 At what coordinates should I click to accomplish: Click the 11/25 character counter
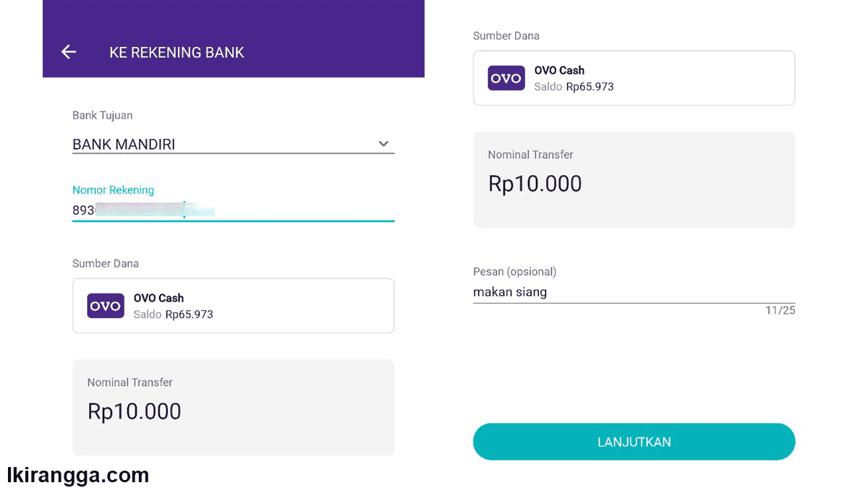[x=780, y=311]
